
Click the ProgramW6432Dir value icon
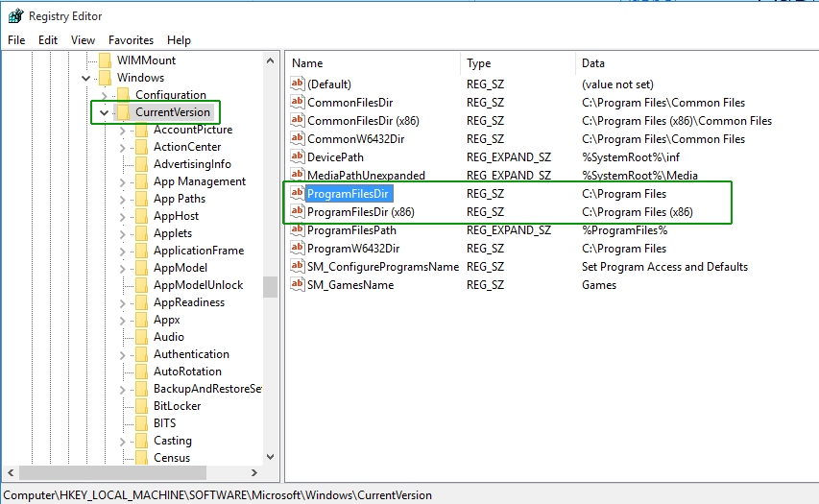[298, 248]
